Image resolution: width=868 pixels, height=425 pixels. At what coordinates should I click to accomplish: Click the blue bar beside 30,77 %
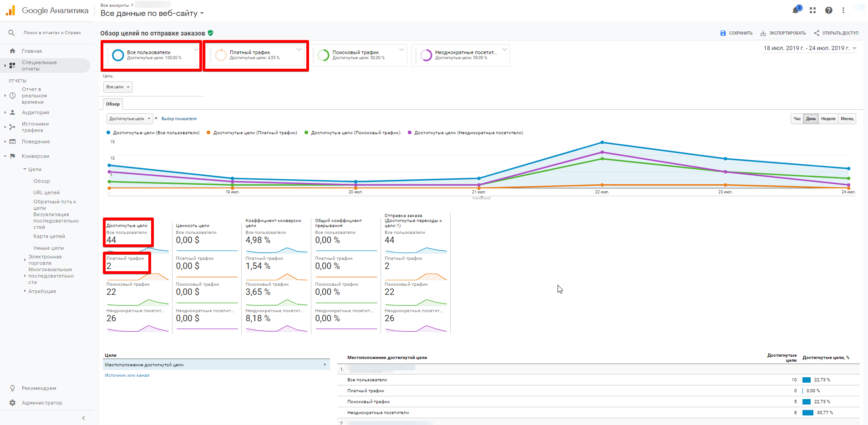coord(808,413)
